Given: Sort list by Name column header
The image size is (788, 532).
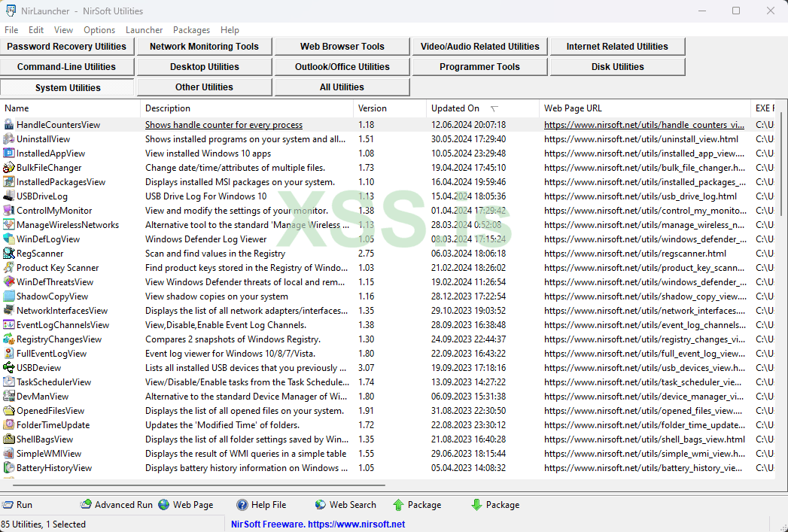Looking at the screenshot, I should tap(70, 108).
